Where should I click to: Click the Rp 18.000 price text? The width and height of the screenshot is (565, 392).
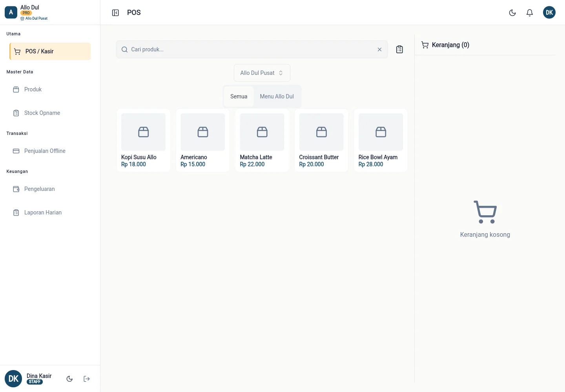tap(133, 164)
